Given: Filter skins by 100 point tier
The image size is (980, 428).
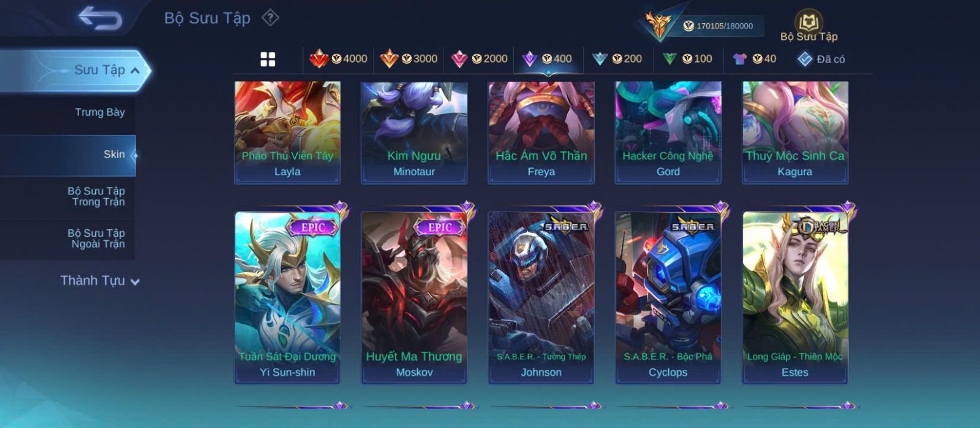Looking at the screenshot, I should pyautogui.click(x=687, y=59).
